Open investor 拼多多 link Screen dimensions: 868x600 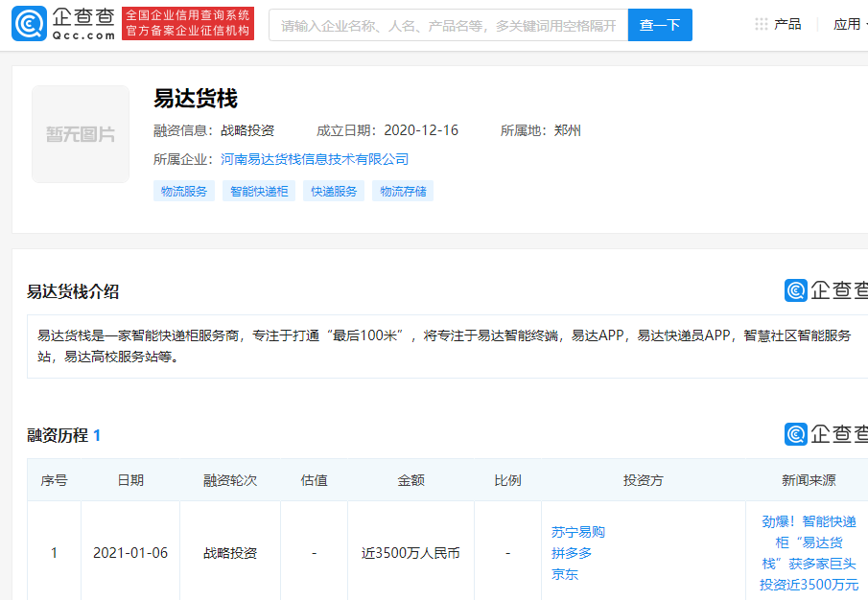pyautogui.click(x=572, y=553)
